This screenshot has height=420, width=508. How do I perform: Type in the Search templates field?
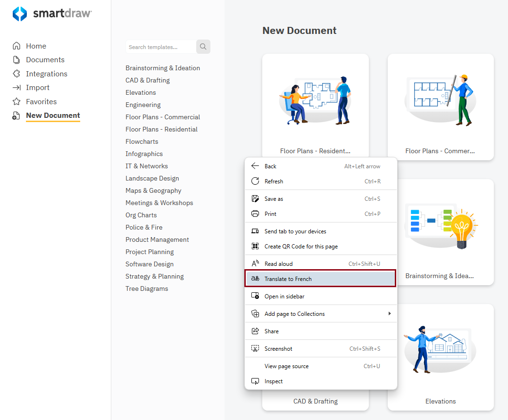pos(160,47)
